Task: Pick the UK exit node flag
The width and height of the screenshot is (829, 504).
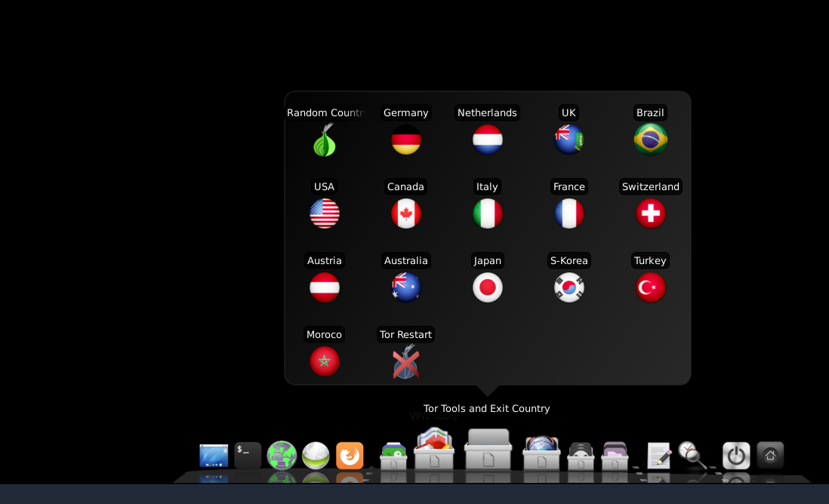Action: click(569, 140)
